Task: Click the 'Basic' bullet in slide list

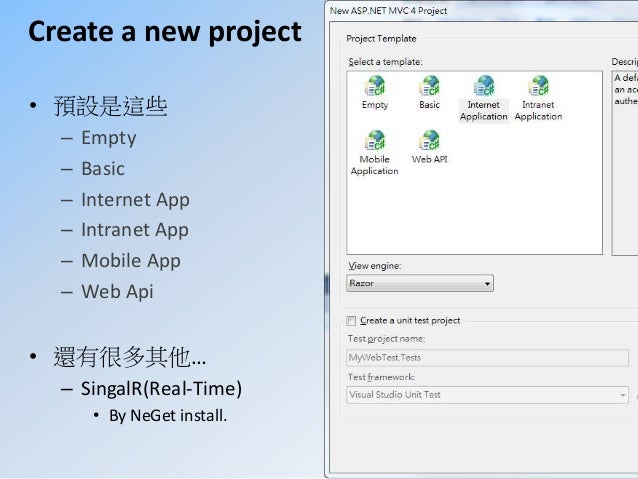Action: point(103,169)
